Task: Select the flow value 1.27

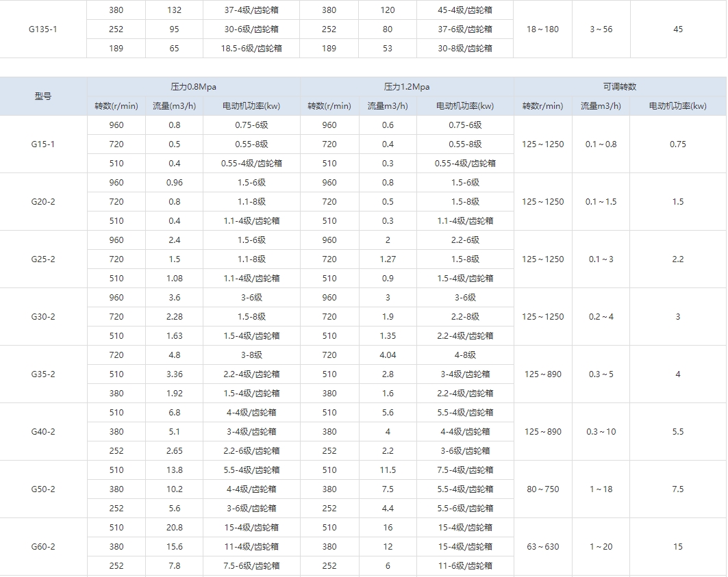Action: pyautogui.click(x=388, y=259)
